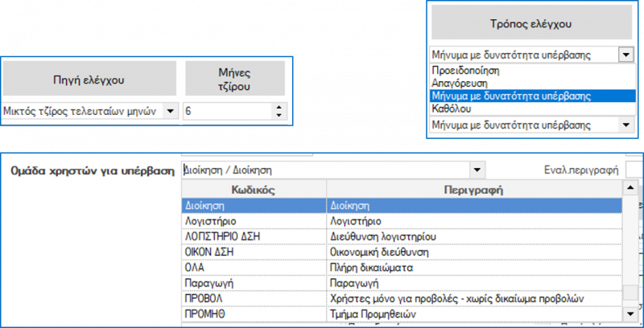
Task: Select Απαγόρευση from the list
Action: (533, 84)
